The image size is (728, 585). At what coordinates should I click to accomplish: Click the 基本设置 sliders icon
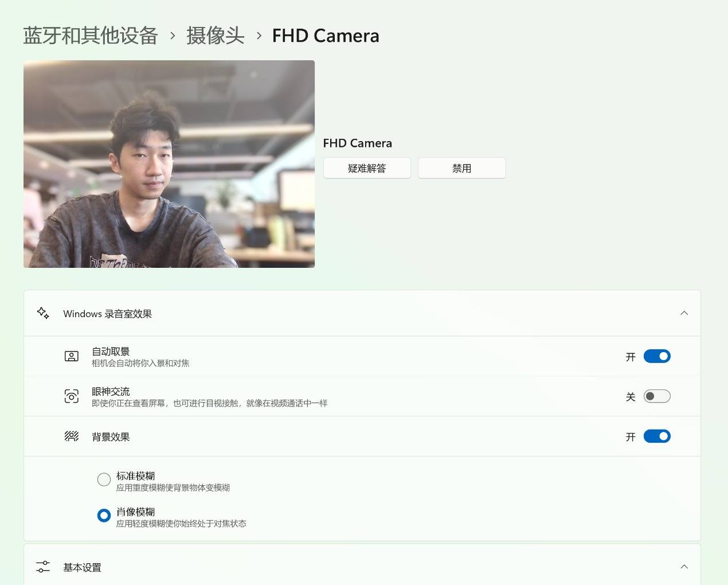(43, 567)
